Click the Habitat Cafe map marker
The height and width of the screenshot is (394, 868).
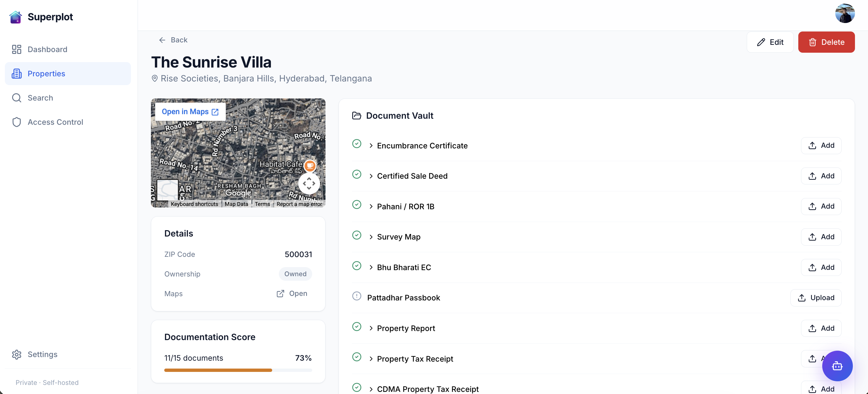(310, 166)
